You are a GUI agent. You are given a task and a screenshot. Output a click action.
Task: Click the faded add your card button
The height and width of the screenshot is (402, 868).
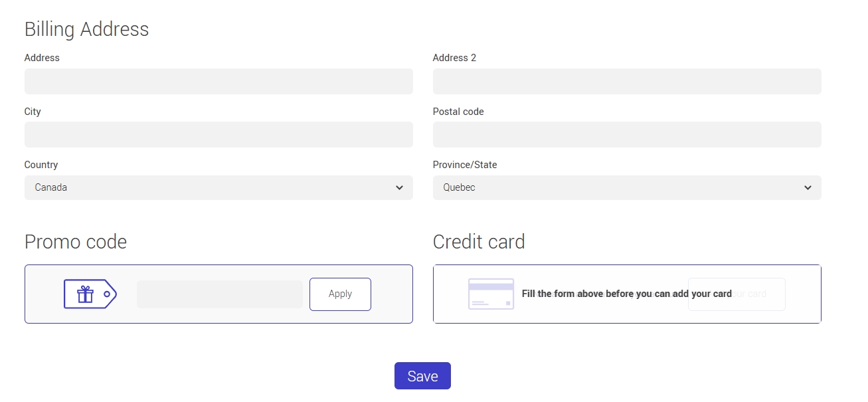[737, 294]
